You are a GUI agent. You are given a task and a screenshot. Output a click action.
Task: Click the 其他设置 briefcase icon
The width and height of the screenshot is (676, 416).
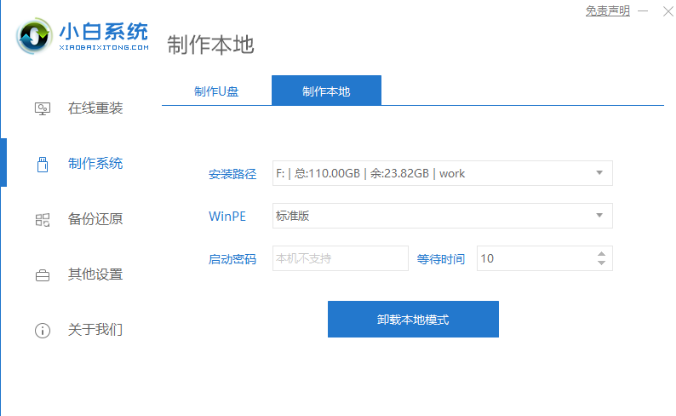point(42,274)
